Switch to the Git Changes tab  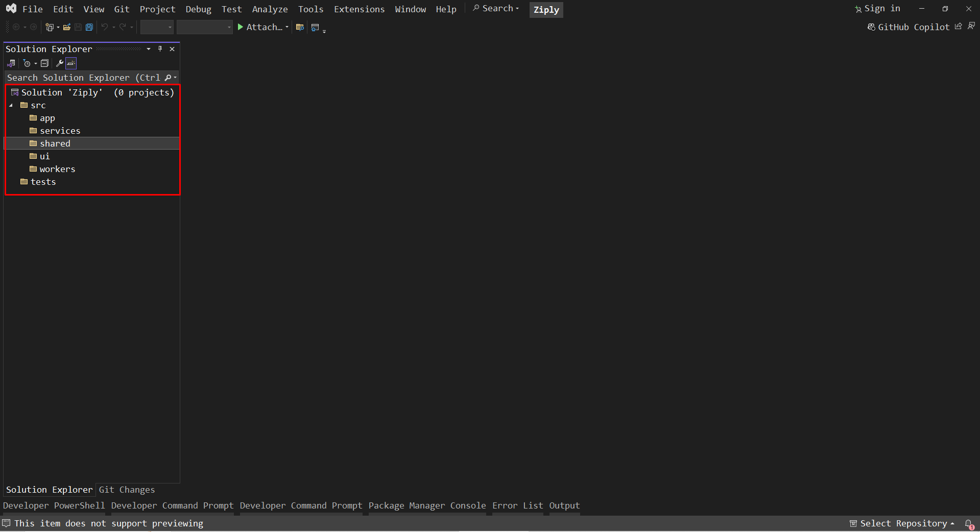[127, 490]
